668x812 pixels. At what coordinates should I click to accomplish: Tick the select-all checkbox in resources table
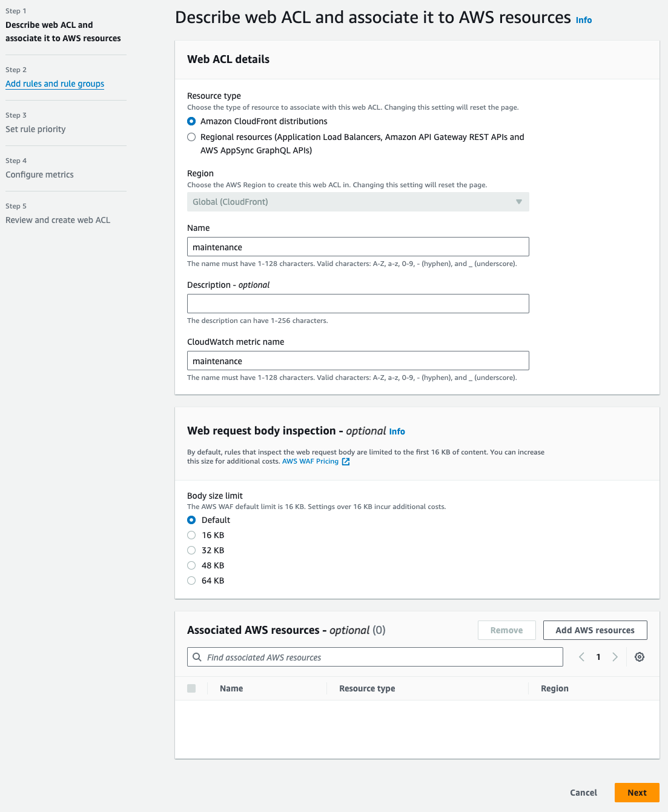tap(191, 688)
